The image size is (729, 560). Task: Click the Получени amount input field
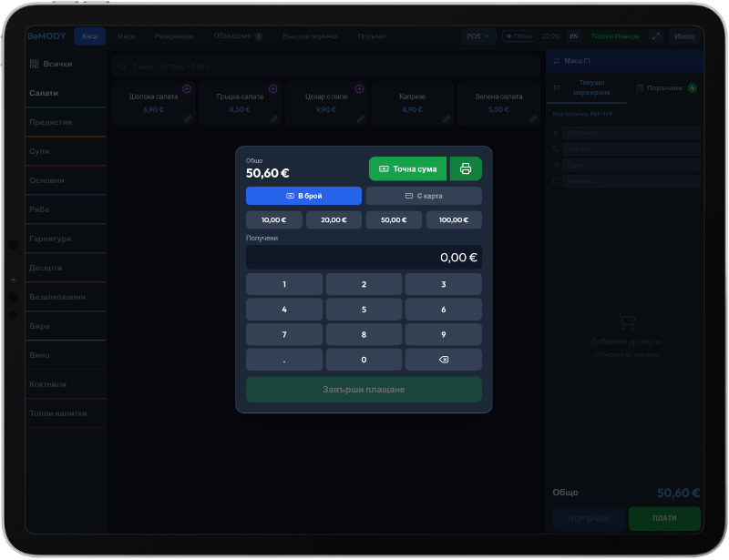coord(364,258)
